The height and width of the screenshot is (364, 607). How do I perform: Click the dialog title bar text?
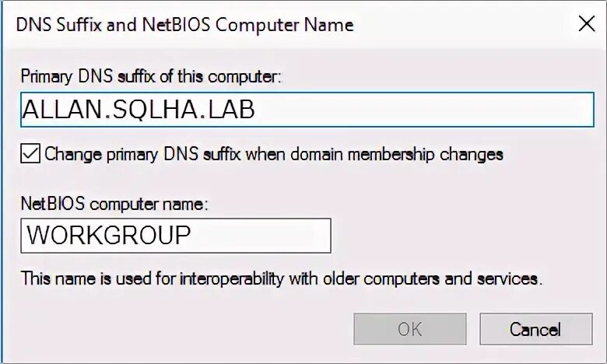click(185, 25)
